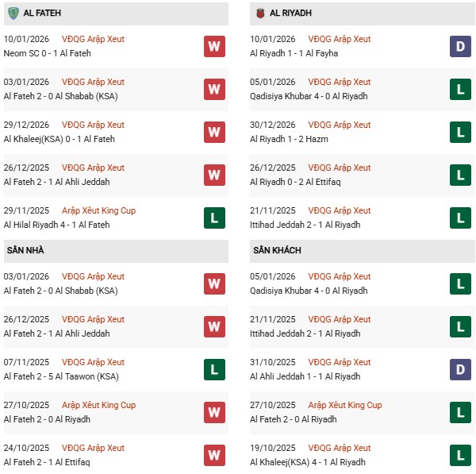The image size is (476, 474).
Task: Click the L badge for Al Hilal Riyadh match
Action: (214, 218)
